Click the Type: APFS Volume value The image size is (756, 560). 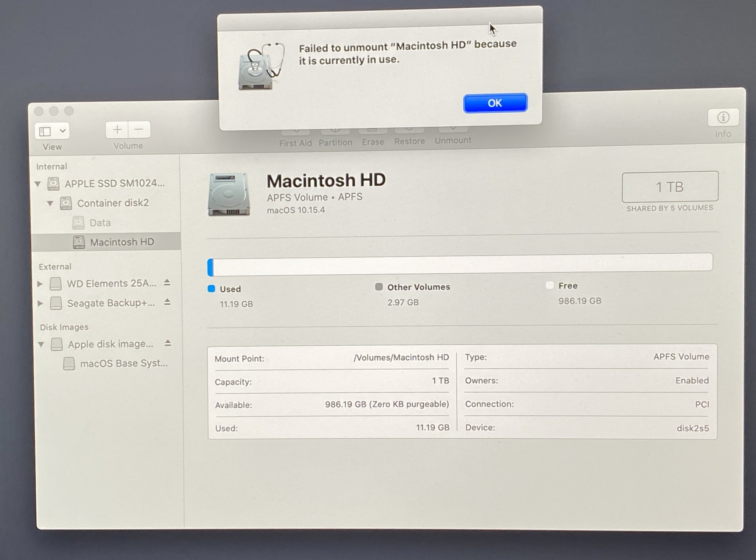[x=681, y=357]
